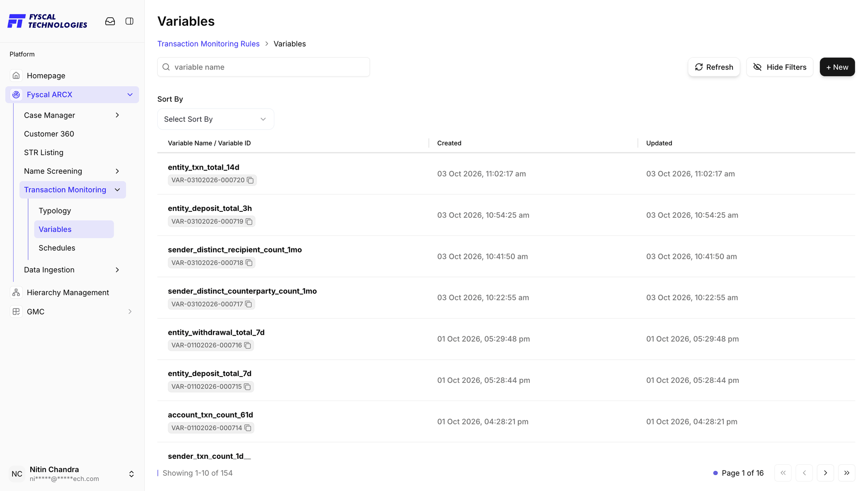Open the Typology menu item
868x491 pixels.
[x=55, y=211]
